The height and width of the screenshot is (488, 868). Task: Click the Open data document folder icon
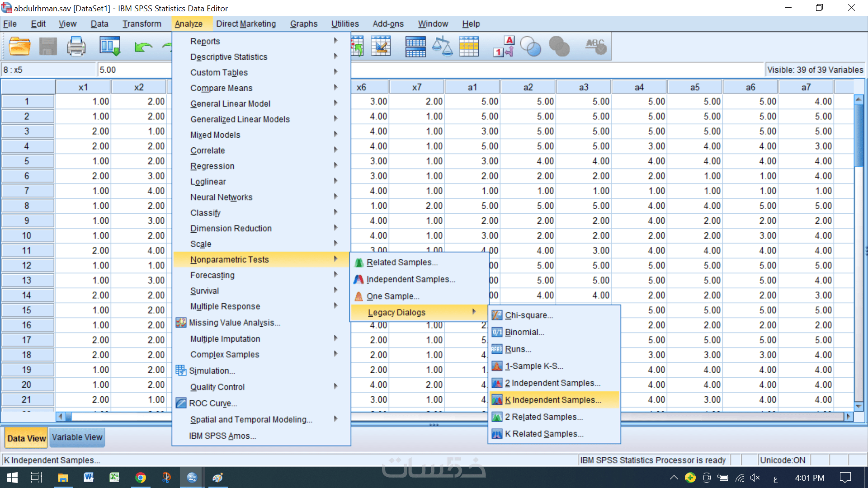tap(19, 47)
